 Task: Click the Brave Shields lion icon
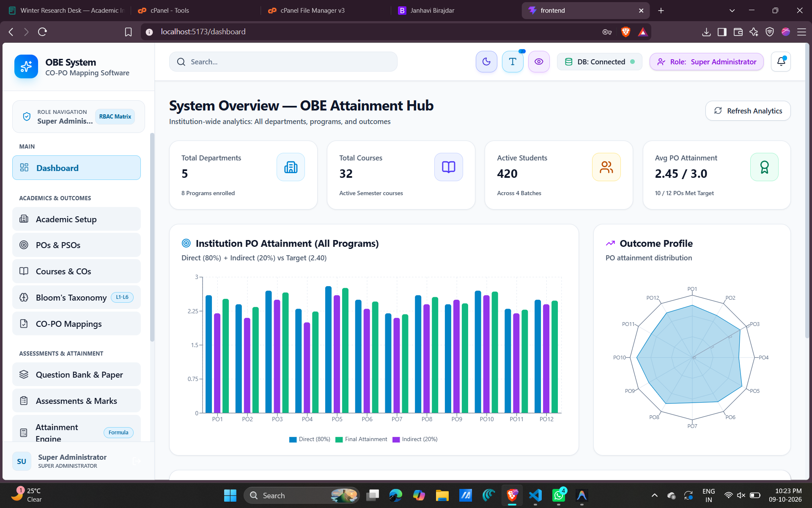(x=626, y=32)
